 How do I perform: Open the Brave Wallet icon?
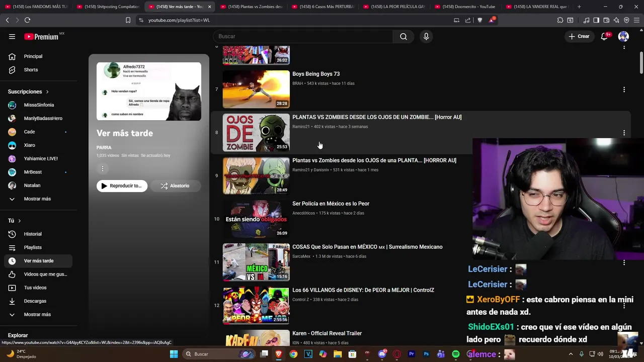tap(606, 20)
